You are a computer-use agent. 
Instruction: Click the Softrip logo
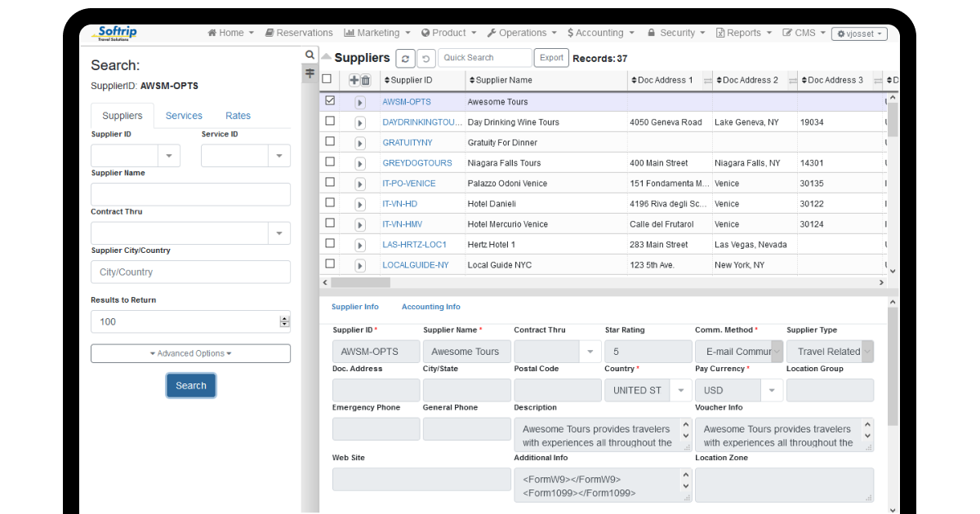pos(114,33)
